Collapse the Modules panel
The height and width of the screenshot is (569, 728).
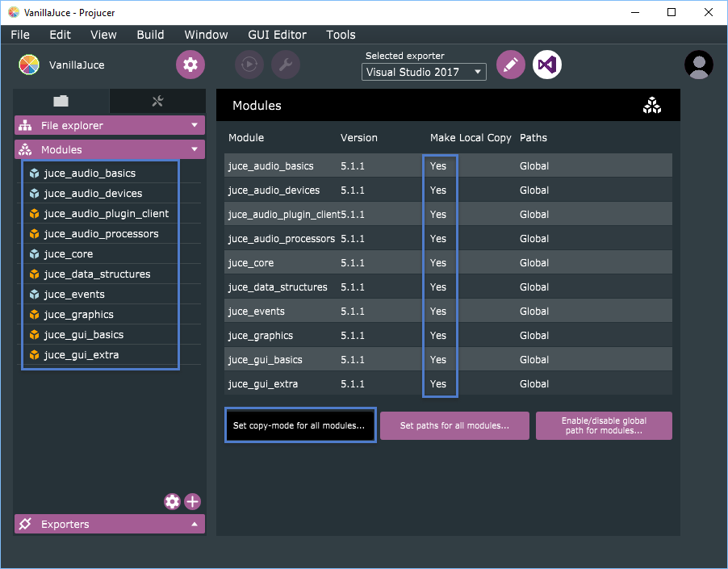click(194, 149)
